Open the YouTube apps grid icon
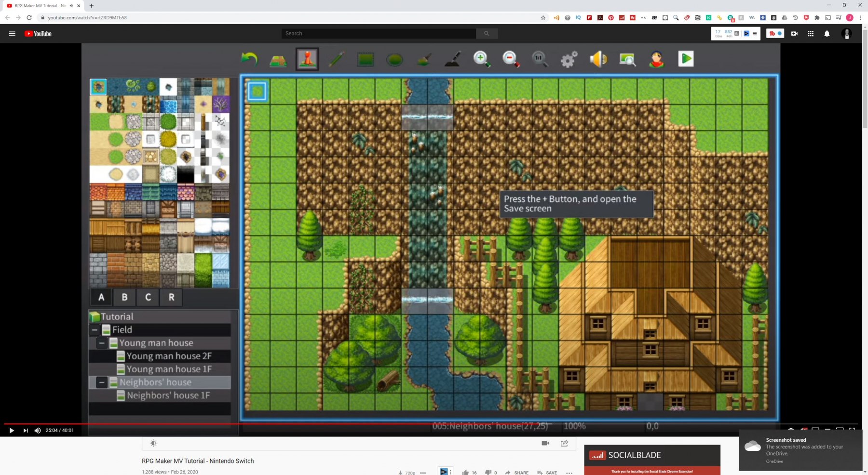 click(811, 34)
